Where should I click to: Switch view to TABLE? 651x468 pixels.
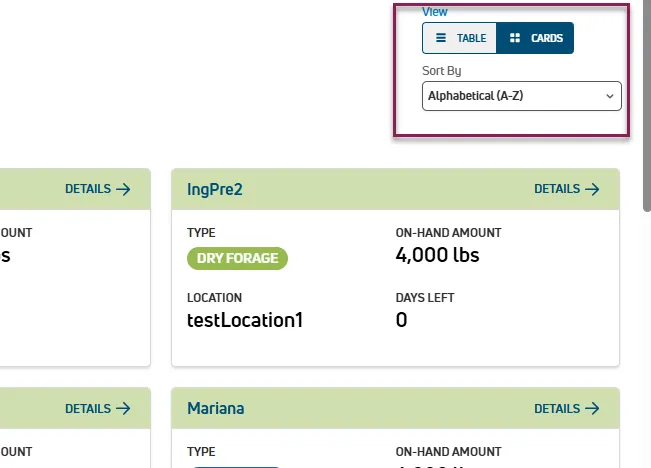tap(459, 38)
